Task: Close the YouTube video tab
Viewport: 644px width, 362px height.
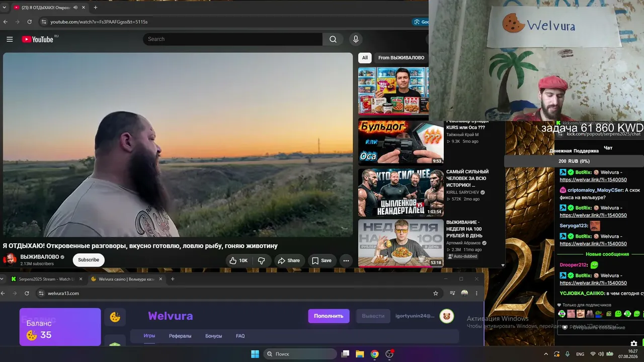Action: (x=84, y=8)
